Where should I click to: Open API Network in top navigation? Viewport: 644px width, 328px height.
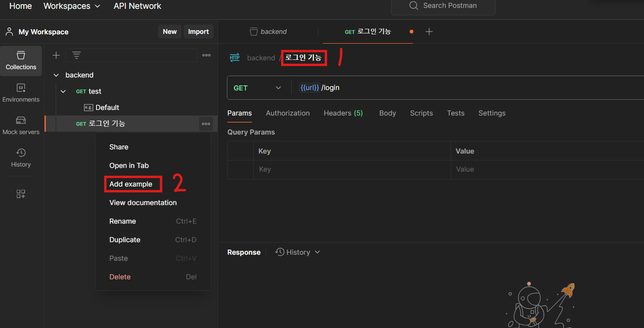click(x=137, y=6)
